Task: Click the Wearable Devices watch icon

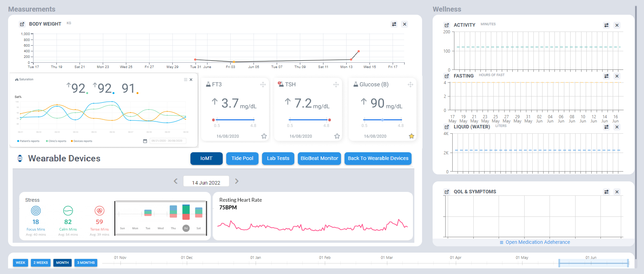Action: (x=20, y=159)
